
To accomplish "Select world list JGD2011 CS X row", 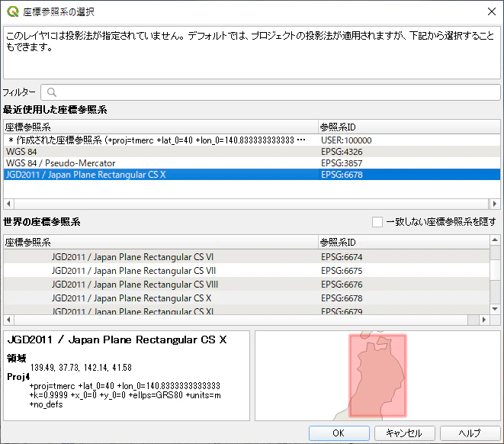I will pyautogui.click(x=246, y=298).
